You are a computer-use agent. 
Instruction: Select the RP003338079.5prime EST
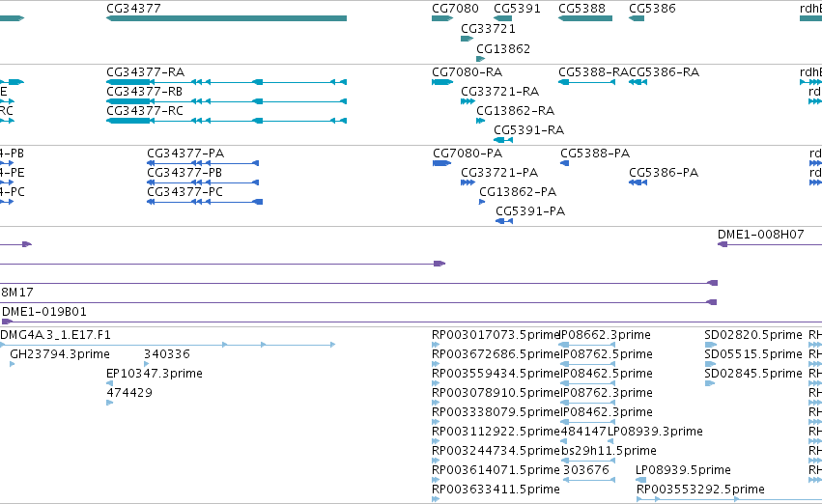pos(436,422)
